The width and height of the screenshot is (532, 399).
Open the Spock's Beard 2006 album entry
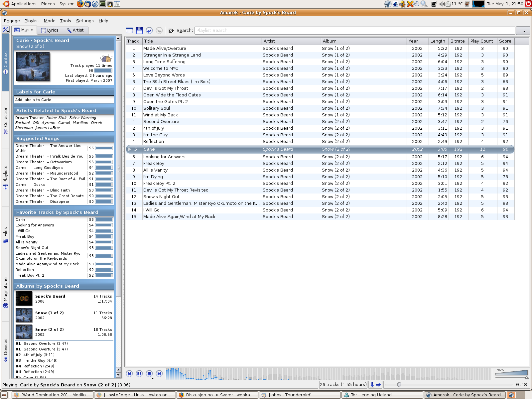[x=64, y=299]
